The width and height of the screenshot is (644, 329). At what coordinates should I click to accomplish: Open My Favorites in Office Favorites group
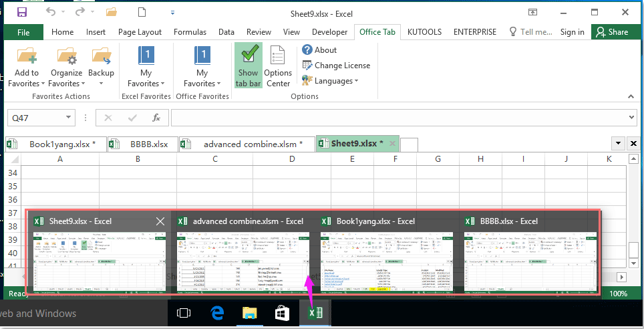[202, 67]
